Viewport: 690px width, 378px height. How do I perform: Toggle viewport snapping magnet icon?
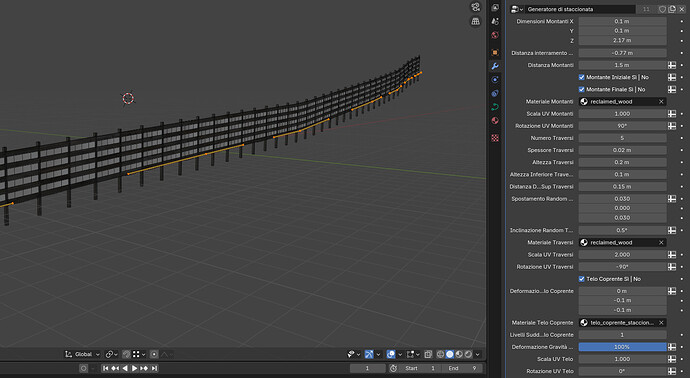[x=126, y=354]
